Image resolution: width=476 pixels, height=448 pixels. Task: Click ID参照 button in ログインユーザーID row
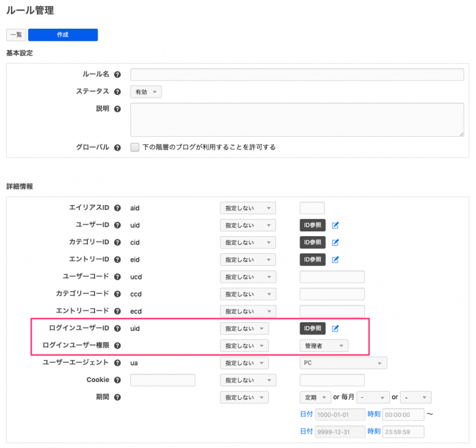coord(312,329)
